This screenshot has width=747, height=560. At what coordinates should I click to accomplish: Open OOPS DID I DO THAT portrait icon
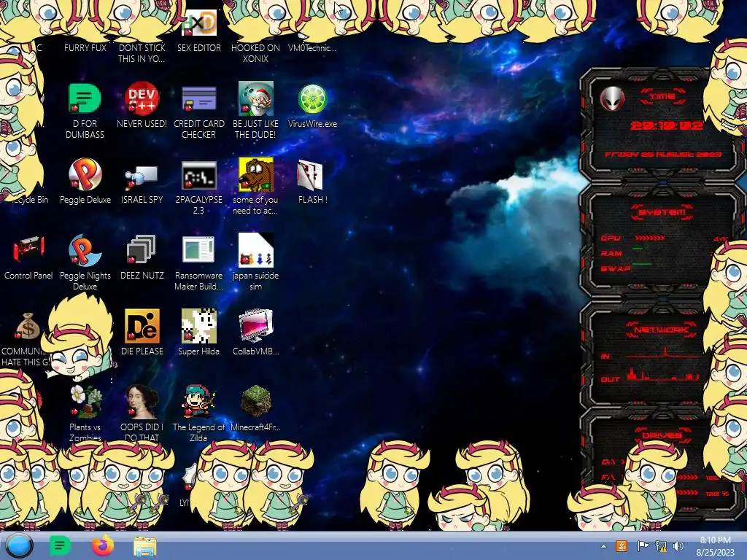click(142, 402)
